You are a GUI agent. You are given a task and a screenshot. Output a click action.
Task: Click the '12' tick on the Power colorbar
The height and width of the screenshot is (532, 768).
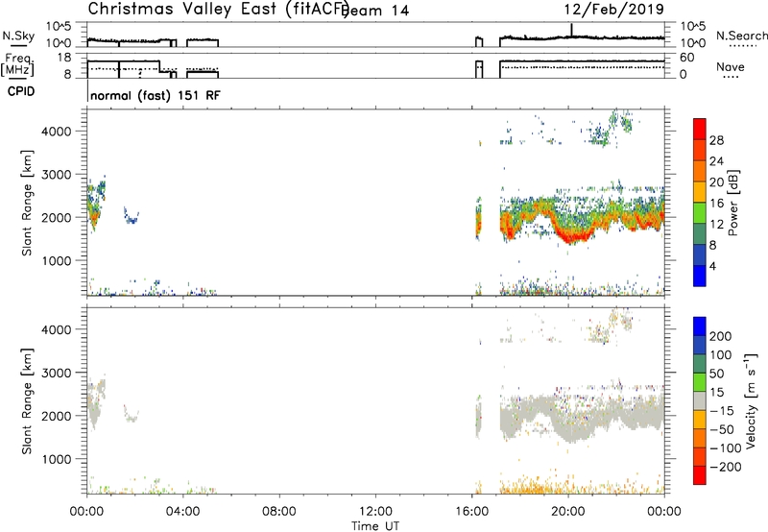point(716,225)
